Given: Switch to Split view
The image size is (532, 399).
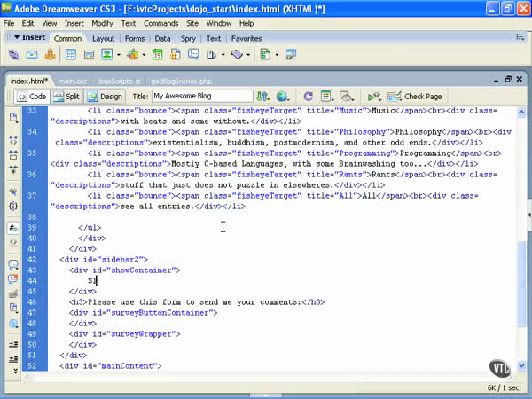Looking at the screenshot, I should (x=69, y=97).
